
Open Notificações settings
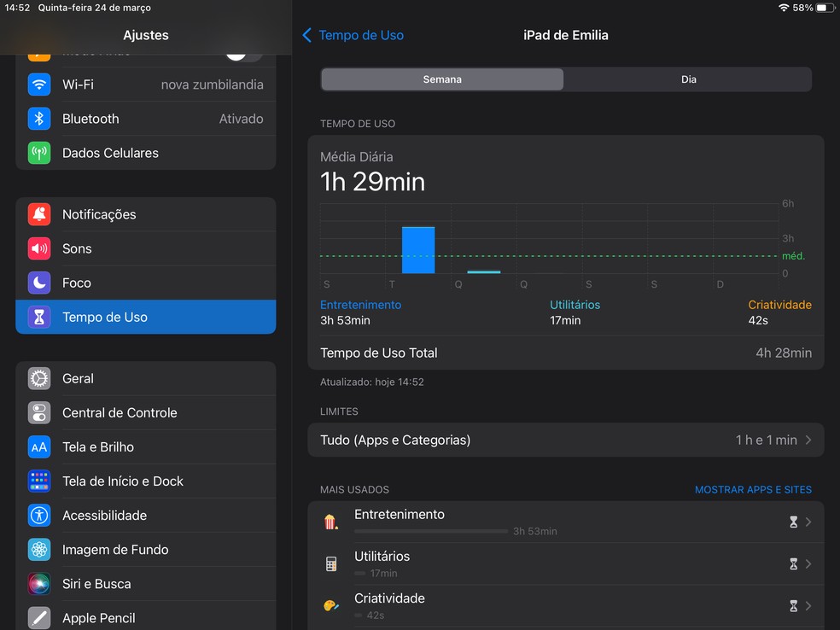(x=146, y=214)
